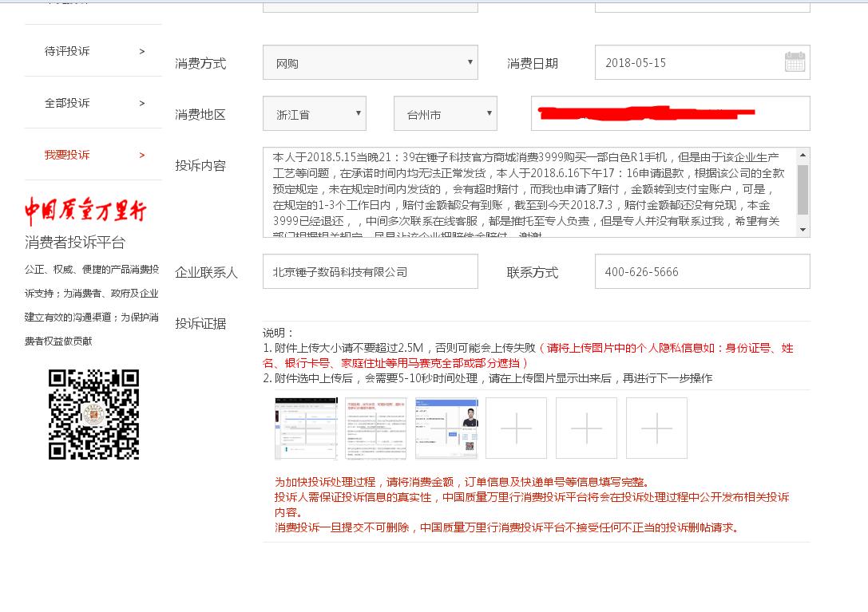Click the redacted address input field
868x612 pixels.
pyautogui.click(x=671, y=113)
